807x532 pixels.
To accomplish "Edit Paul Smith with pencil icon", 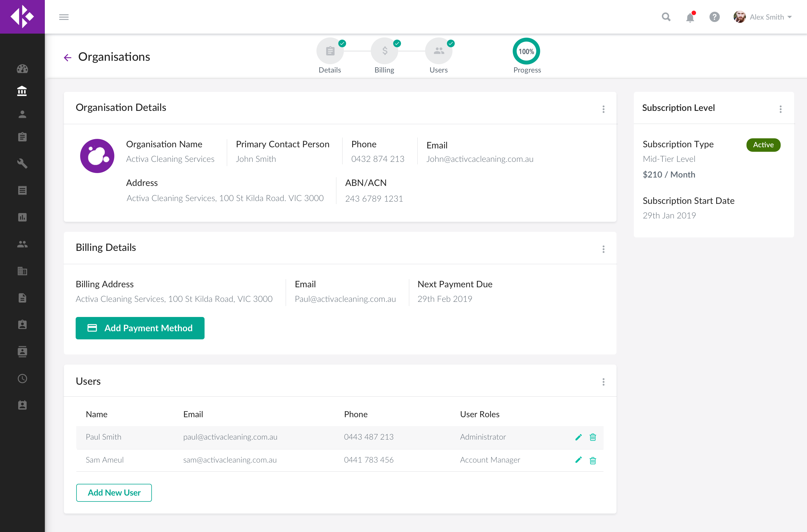I will click(x=579, y=437).
